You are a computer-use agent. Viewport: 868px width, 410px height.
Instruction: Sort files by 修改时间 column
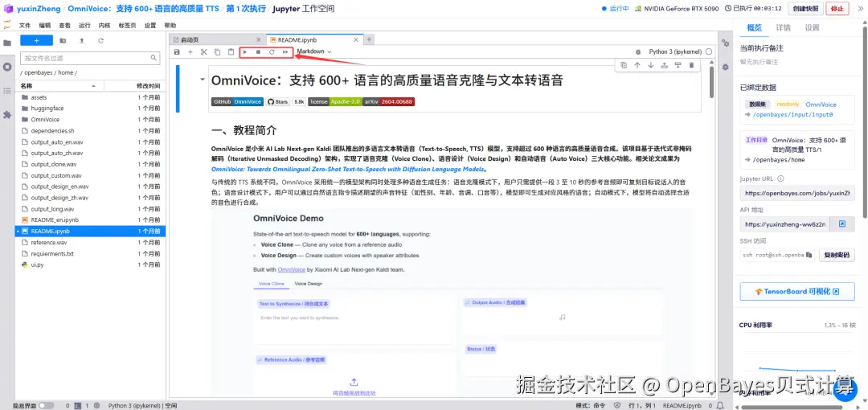coord(134,86)
